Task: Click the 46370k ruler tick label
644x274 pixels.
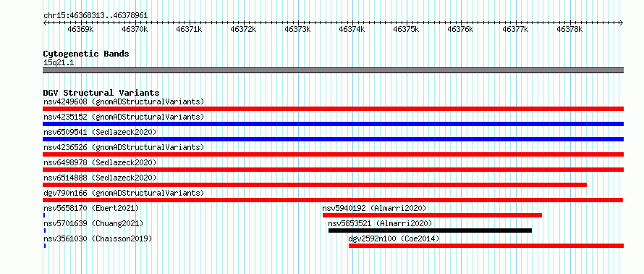Action: click(135, 30)
